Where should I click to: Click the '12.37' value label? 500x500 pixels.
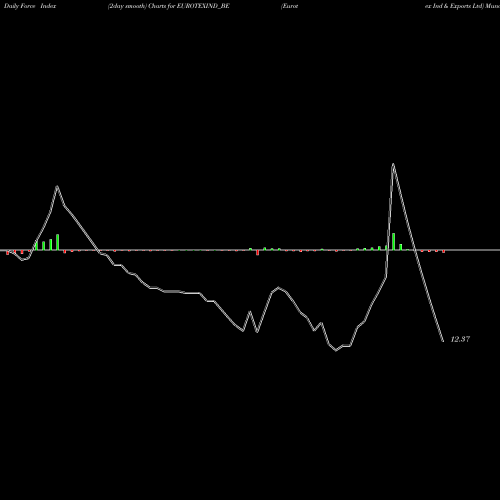[460, 339]
